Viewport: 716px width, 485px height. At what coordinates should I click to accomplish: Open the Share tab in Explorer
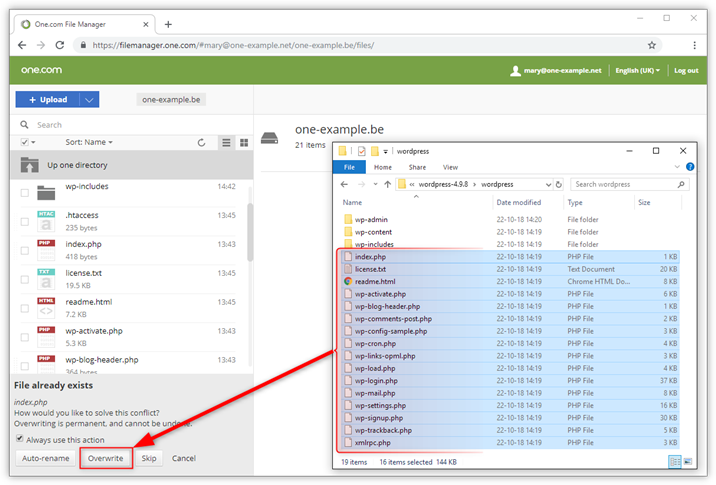(x=417, y=167)
